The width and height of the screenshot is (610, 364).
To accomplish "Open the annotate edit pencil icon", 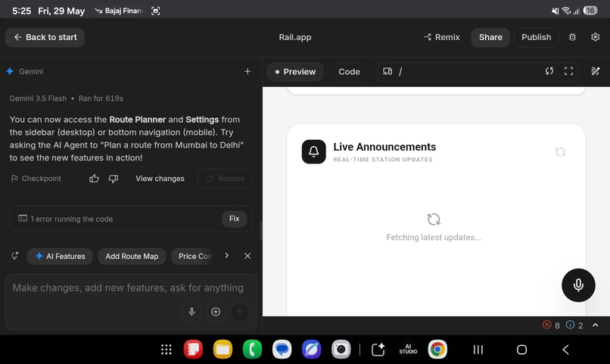I will [x=595, y=71].
